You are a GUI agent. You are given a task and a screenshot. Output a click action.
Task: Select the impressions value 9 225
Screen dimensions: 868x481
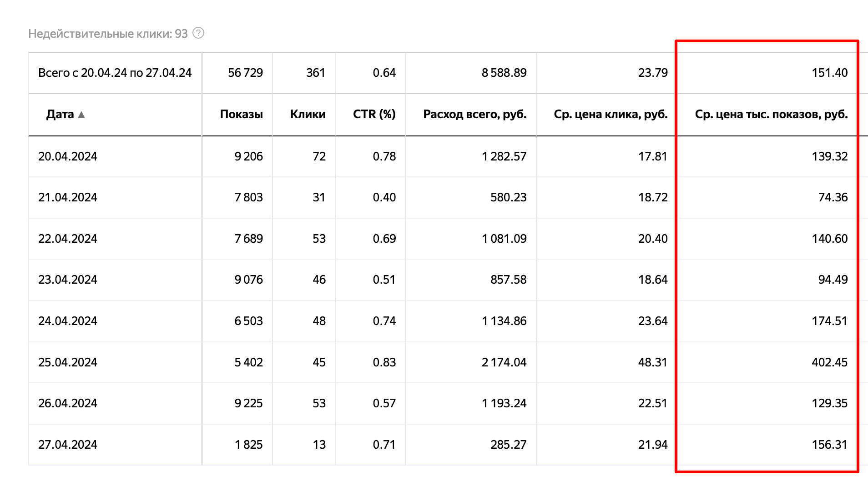[x=248, y=403]
